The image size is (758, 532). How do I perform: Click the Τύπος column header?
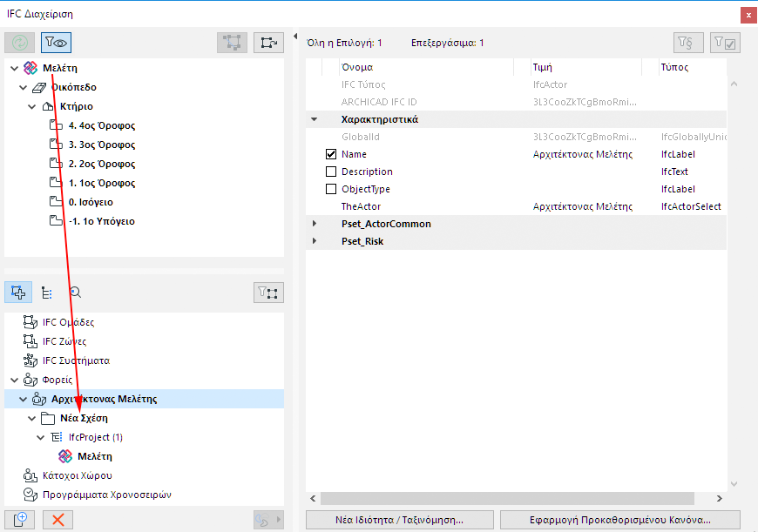click(x=674, y=67)
